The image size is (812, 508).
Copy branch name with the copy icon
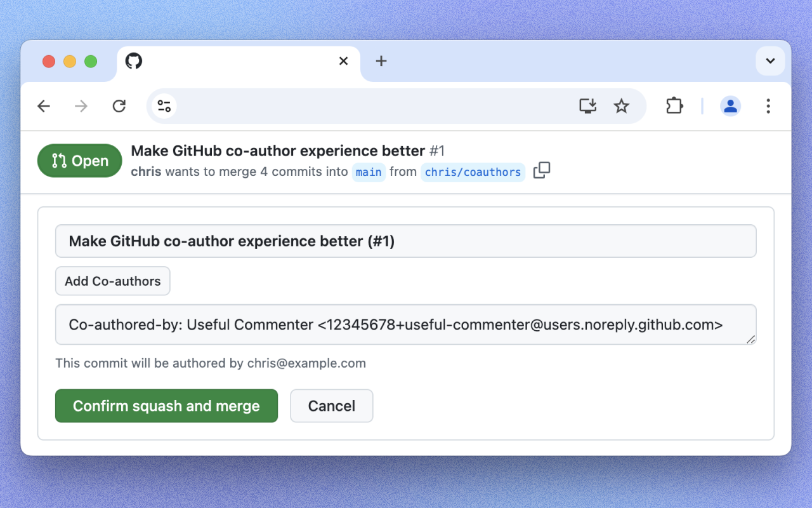[x=542, y=170]
